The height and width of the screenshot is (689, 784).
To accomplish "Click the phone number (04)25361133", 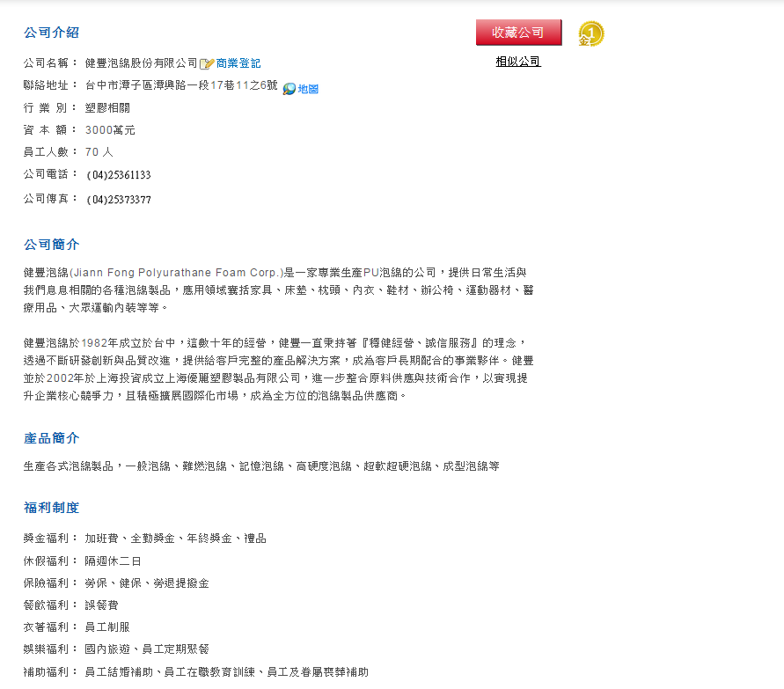I will click(x=119, y=174).
